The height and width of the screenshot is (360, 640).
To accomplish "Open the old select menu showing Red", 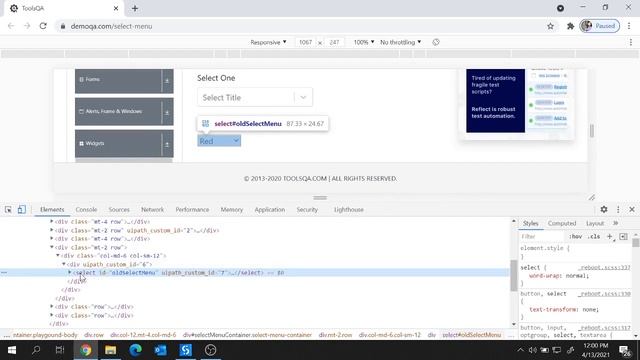I will pos(219,141).
